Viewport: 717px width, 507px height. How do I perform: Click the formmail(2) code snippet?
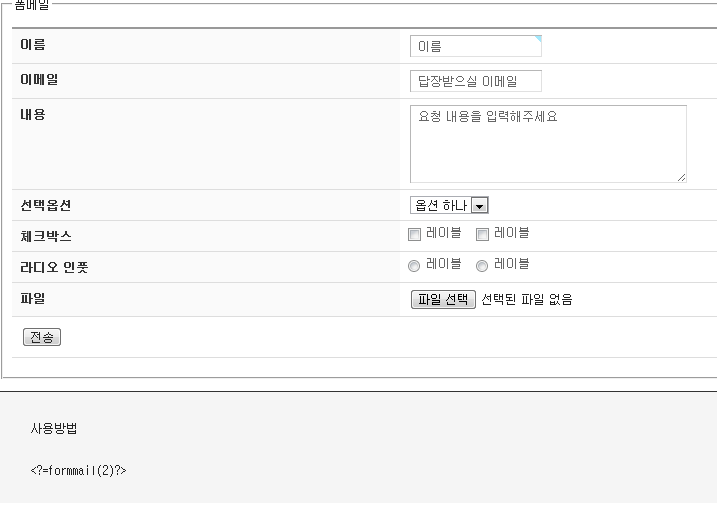[x=79, y=469]
